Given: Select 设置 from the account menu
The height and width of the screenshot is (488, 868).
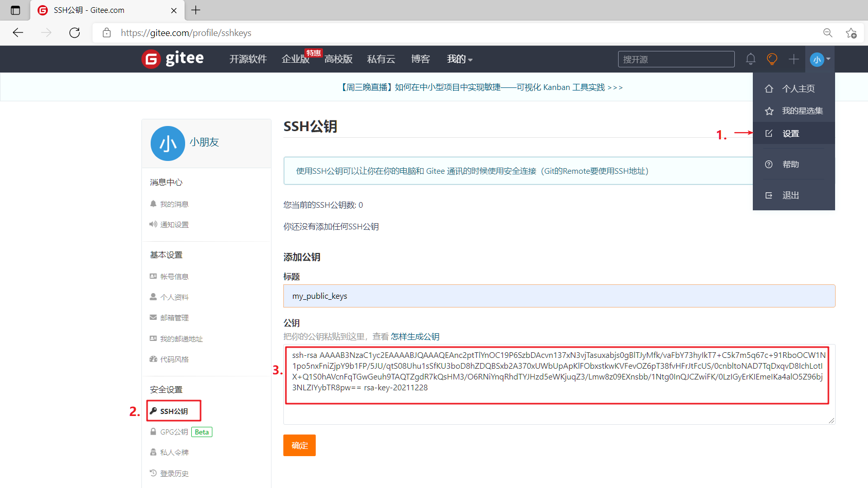Looking at the screenshot, I should tap(790, 133).
